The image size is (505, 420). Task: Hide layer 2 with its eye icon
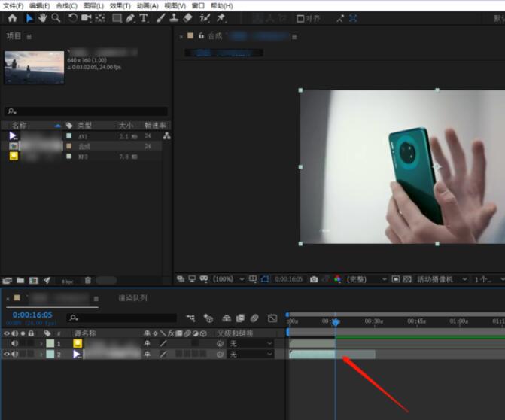(x=7, y=354)
